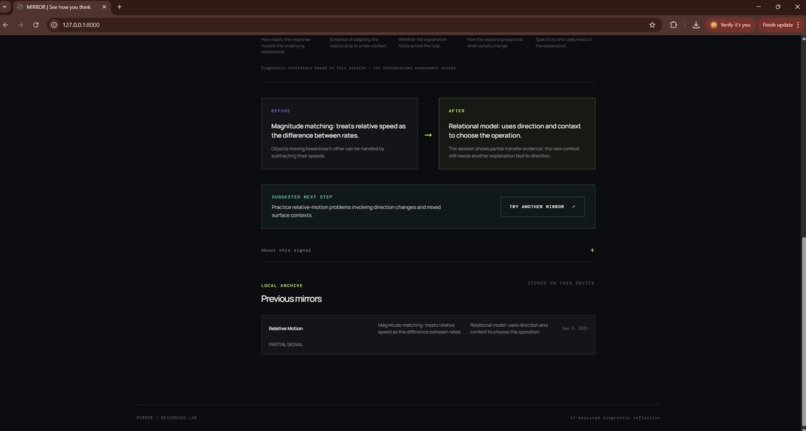This screenshot has width=806, height=431.
Task: Open the Relative Motion archive entry
Action: (x=428, y=335)
